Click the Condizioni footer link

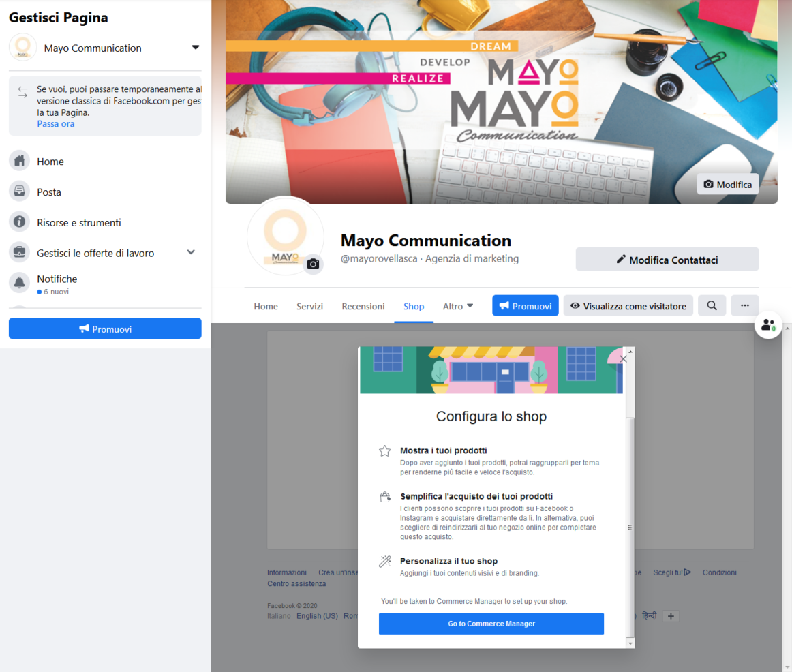coord(719,572)
